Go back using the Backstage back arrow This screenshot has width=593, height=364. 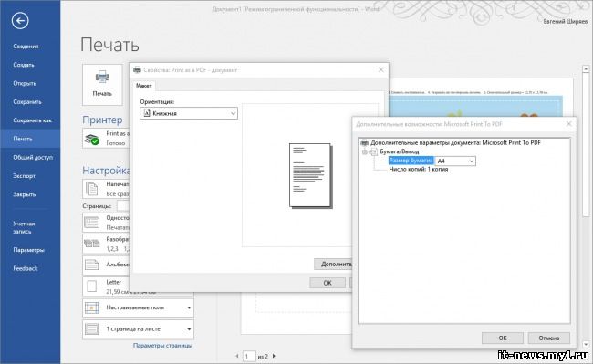click(x=20, y=20)
